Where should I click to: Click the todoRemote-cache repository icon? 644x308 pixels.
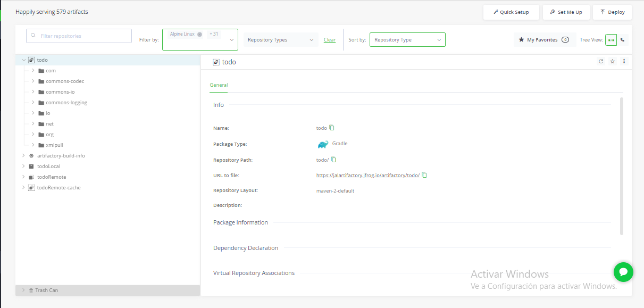click(x=31, y=188)
